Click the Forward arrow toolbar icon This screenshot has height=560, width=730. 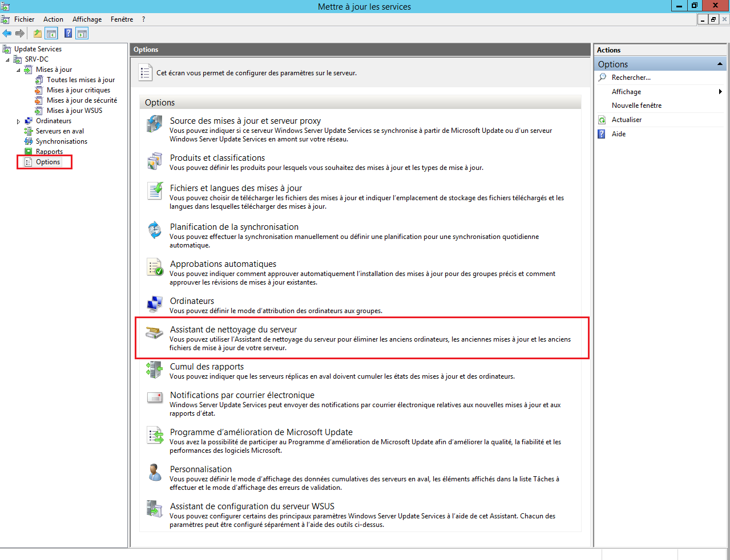point(20,34)
